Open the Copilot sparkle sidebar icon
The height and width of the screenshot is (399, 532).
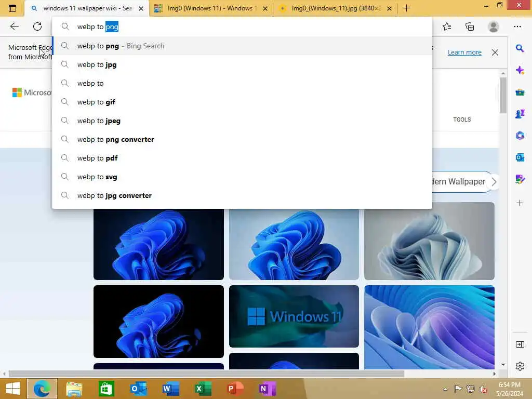[x=520, y=70]
